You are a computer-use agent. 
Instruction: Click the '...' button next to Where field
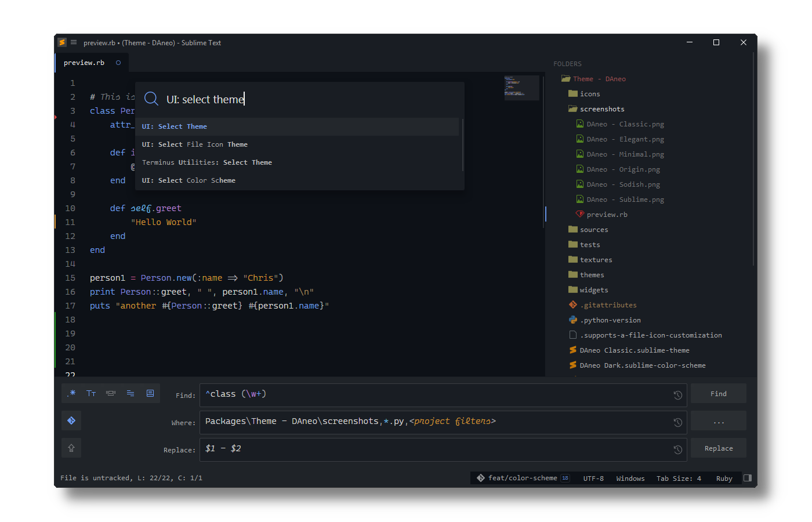click(x=719, y=421)
